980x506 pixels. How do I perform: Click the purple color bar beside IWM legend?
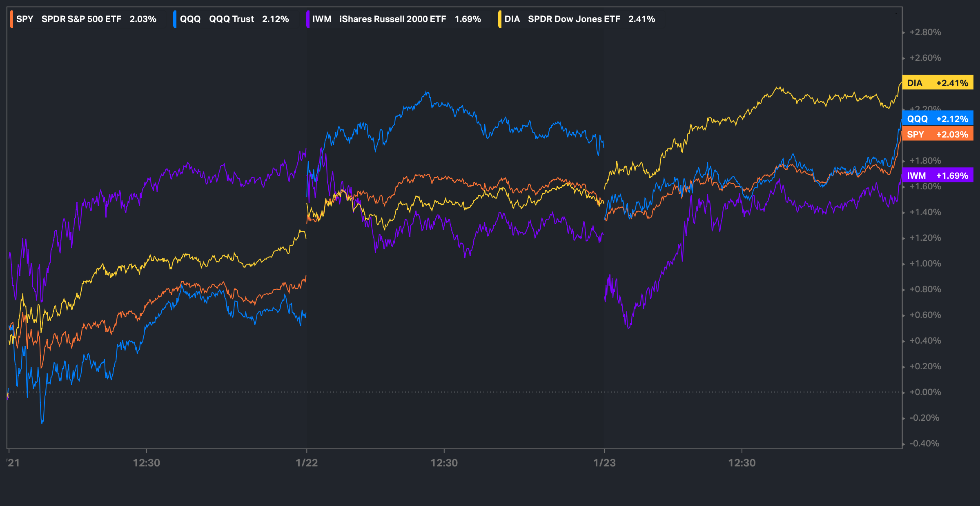(308, 19)
